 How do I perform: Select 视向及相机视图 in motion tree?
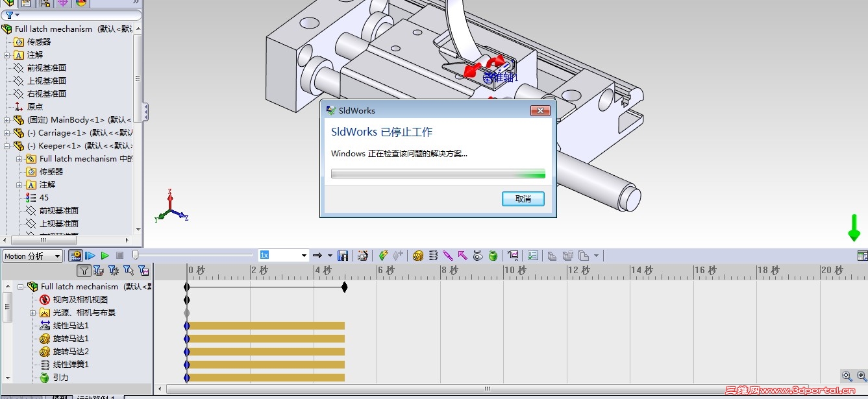pos(81,300)
